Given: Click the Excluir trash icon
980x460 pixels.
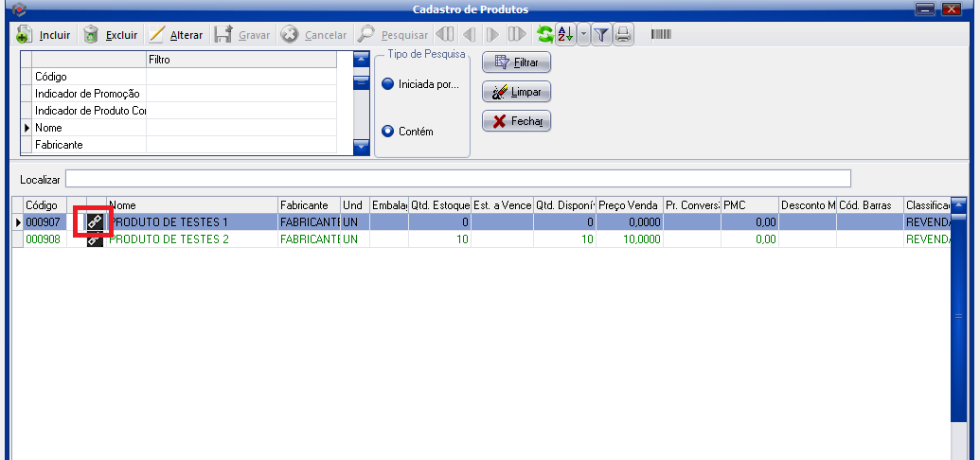Looking at the screenshot, I should click(91, 35).
